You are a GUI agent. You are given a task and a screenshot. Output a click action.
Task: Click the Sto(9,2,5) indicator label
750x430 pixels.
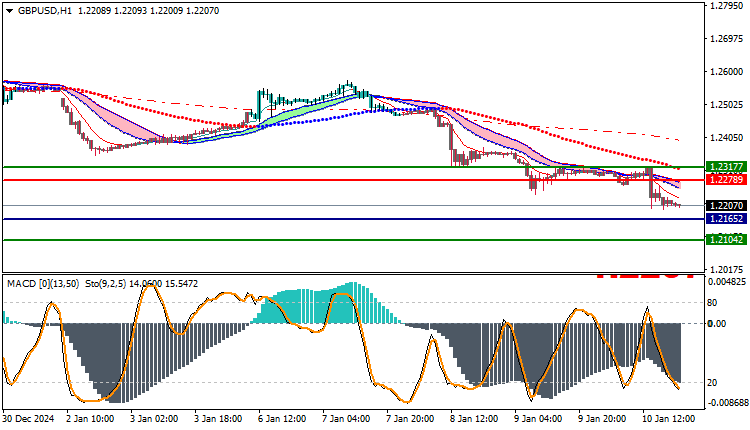pos(106,284)
